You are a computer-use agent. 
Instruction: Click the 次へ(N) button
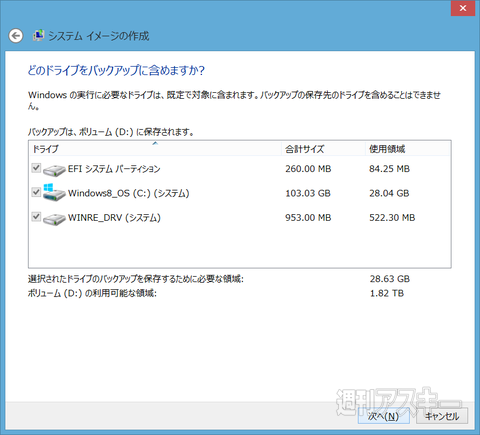click(384, 416)
